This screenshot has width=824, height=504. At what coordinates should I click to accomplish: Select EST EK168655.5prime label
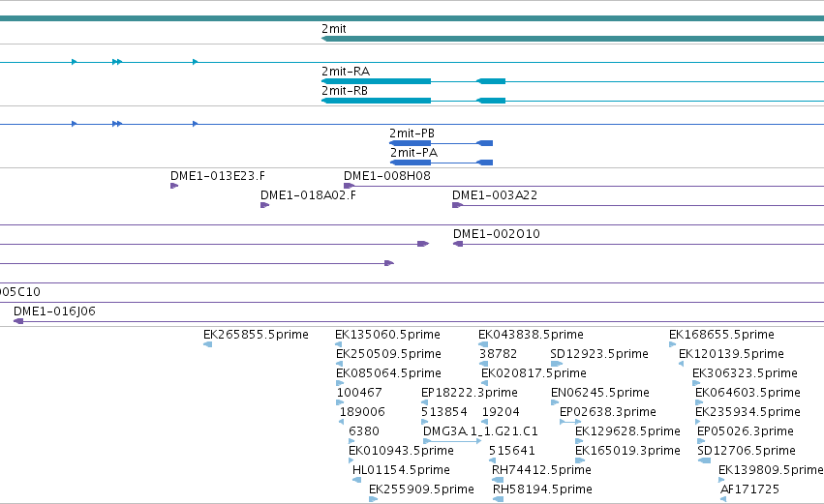pos(721,335)
